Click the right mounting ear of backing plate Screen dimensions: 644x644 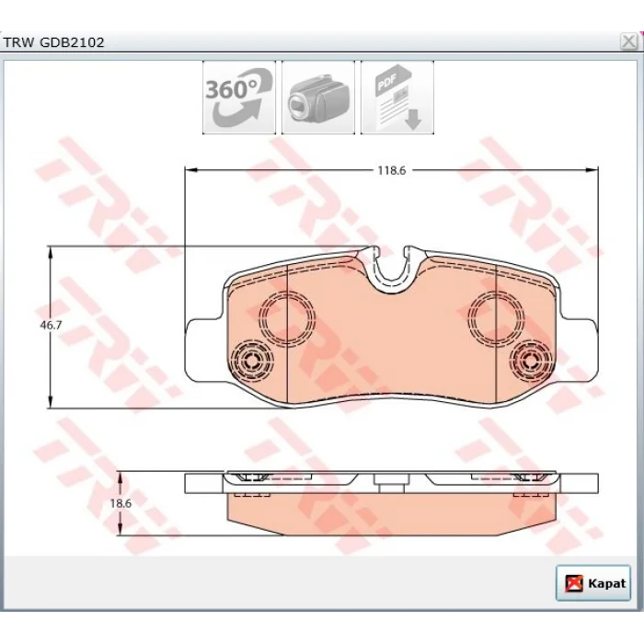coord(579,350)
